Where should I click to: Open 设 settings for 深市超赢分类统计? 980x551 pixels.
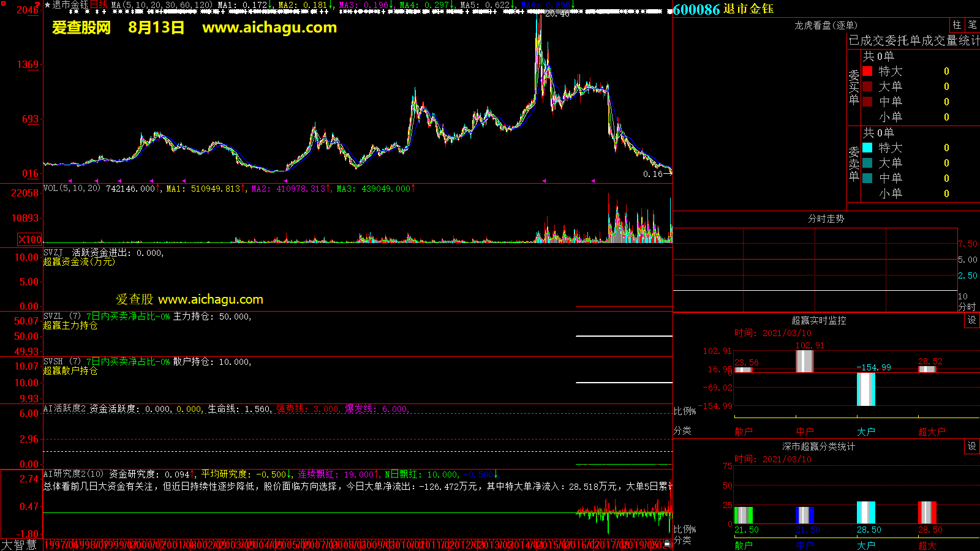pos(972,446)
